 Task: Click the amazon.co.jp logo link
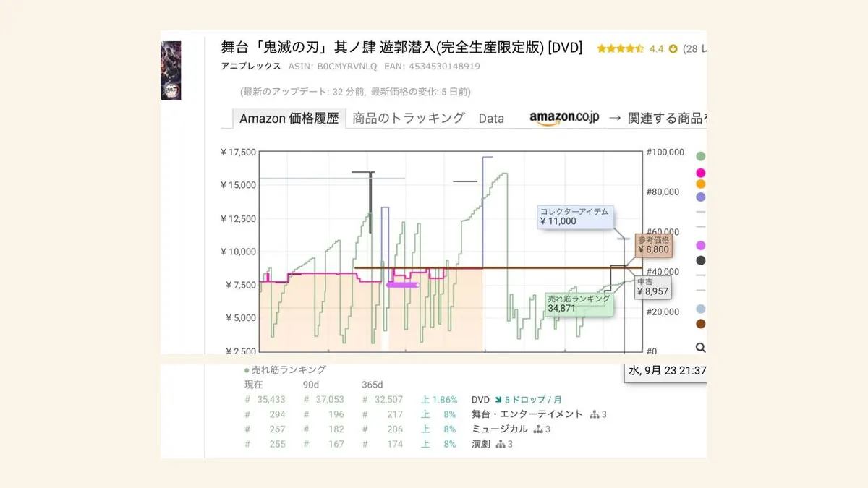tap(564, 119)
